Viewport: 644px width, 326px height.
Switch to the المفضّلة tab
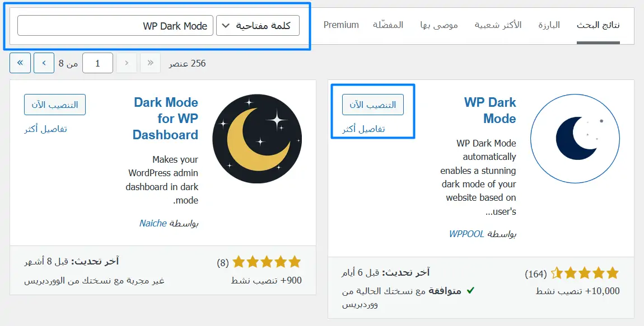(x=388, y=25)
